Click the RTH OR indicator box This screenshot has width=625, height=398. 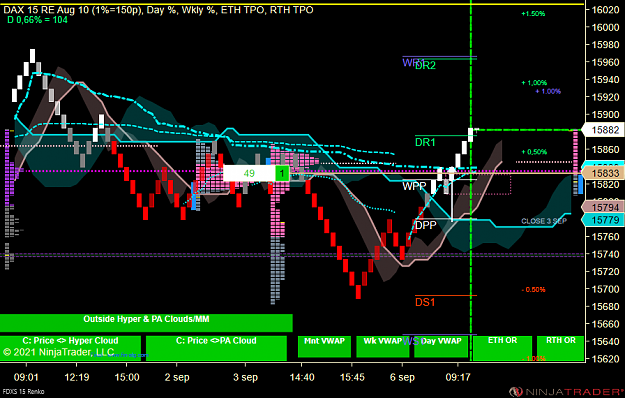coord(560,348)
